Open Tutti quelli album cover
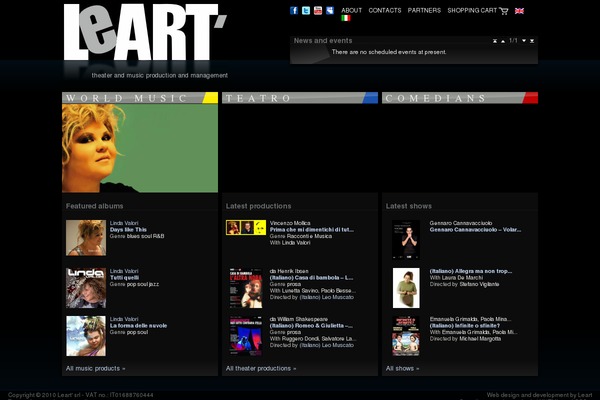The width and height of the screenshot is (600, 400). pyautogui.click(x=86, y=288)
